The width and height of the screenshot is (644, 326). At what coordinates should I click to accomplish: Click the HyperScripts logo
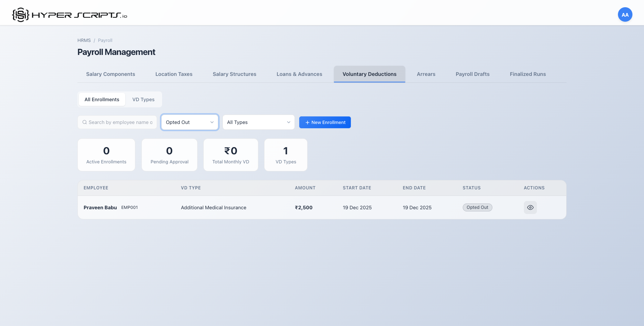tap(69, 15)
